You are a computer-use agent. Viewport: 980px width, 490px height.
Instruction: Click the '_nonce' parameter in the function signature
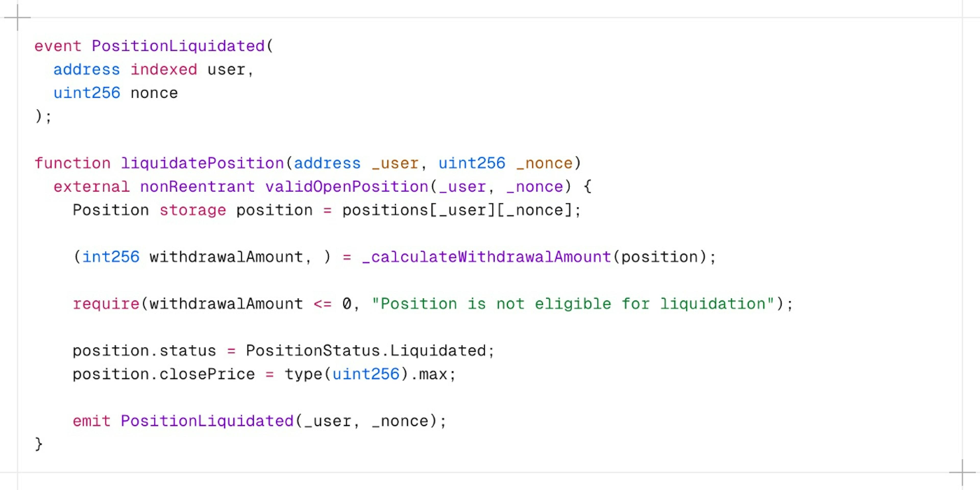(x=544, y=164)
